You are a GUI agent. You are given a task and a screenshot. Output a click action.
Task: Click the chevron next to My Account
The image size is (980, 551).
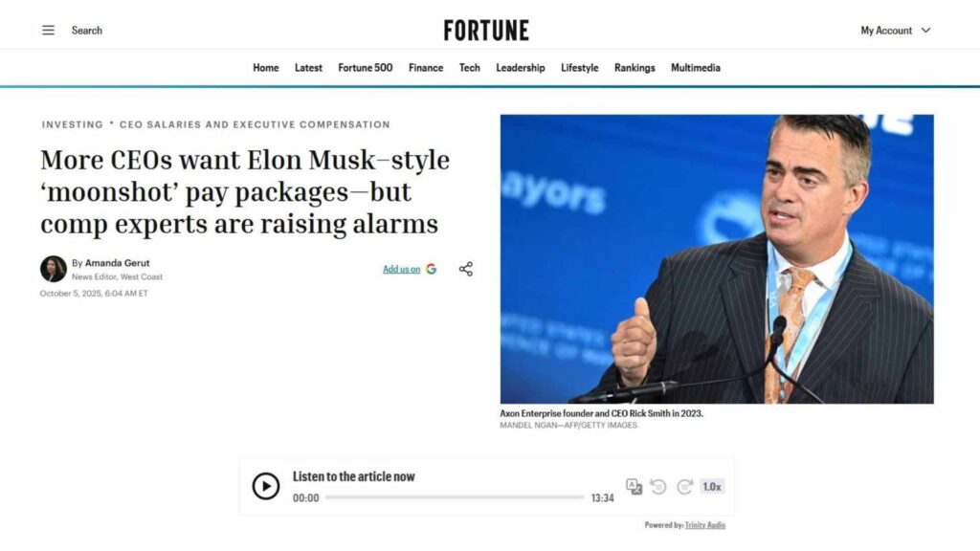(925, 30)
